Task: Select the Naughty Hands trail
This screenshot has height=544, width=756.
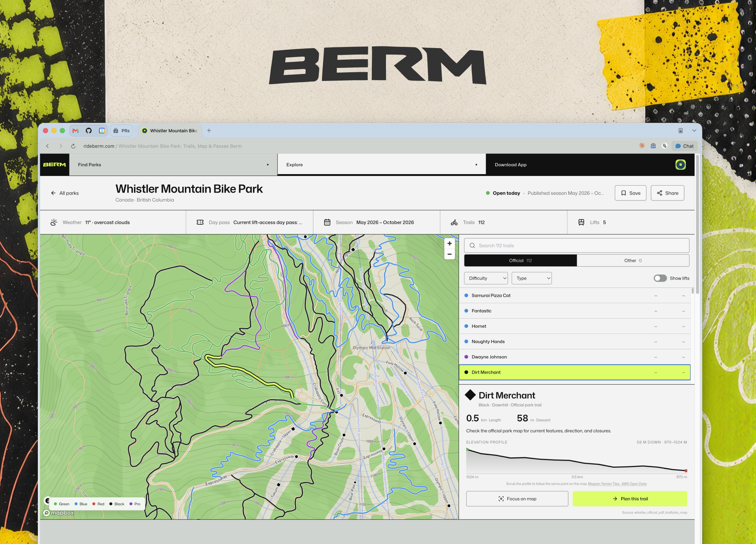Action: pyautogui.click(x=575, y=342)
